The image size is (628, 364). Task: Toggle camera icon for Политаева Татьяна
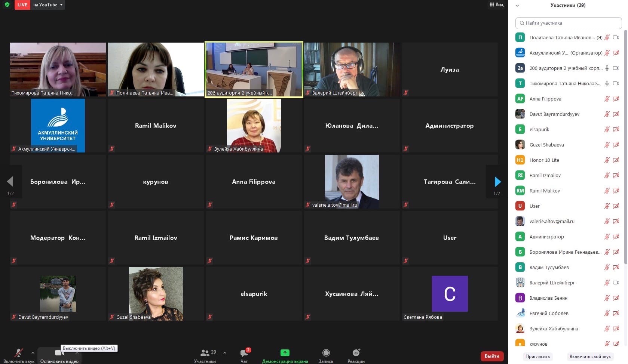coord(616,37)
